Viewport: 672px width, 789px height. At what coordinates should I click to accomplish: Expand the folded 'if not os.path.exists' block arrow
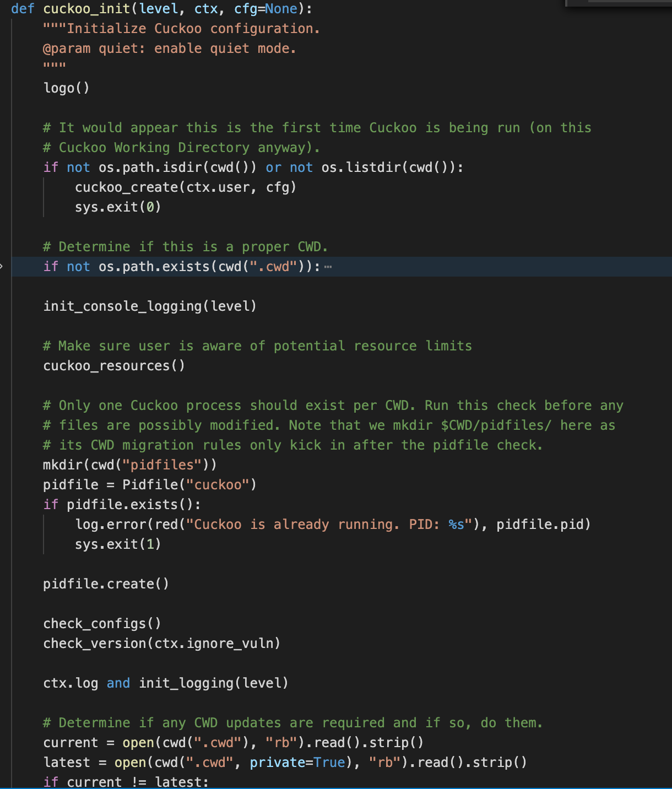point(2,267)
